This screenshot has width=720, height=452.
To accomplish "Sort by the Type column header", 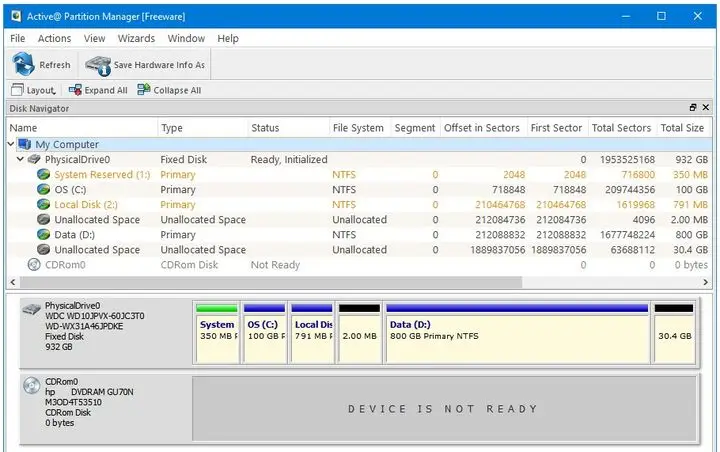I will (202, 128).
